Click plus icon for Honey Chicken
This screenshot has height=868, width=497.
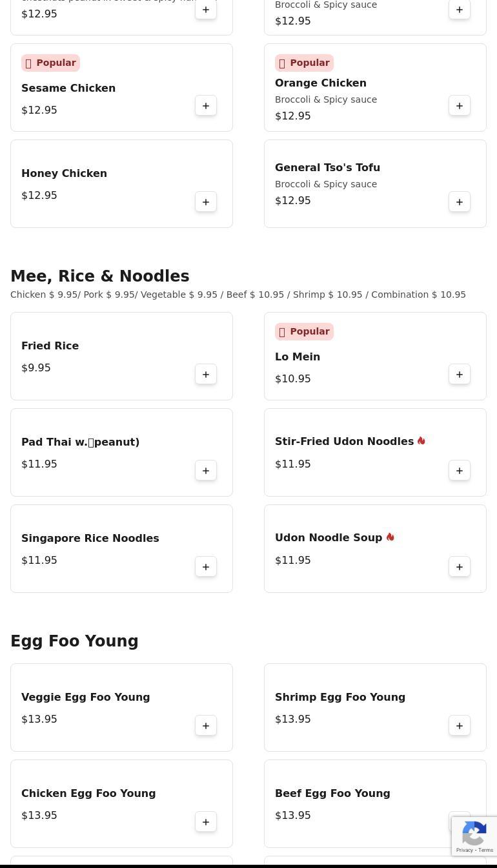[x=206, y=202]
